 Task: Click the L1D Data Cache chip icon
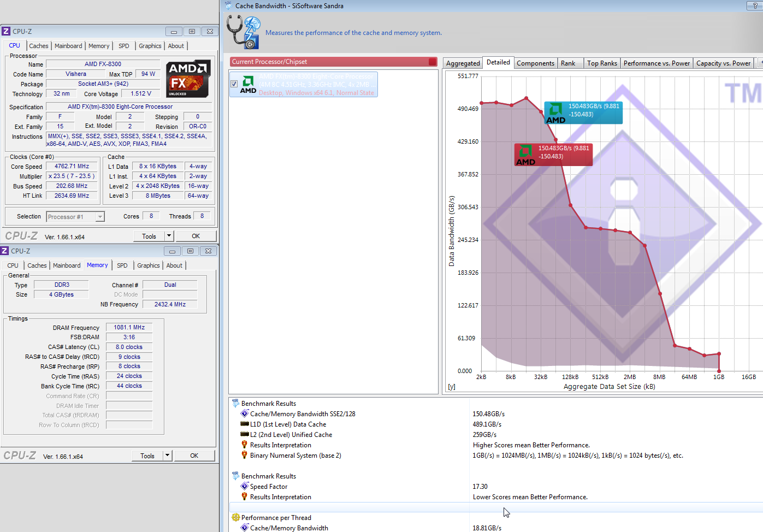[245, 424]
